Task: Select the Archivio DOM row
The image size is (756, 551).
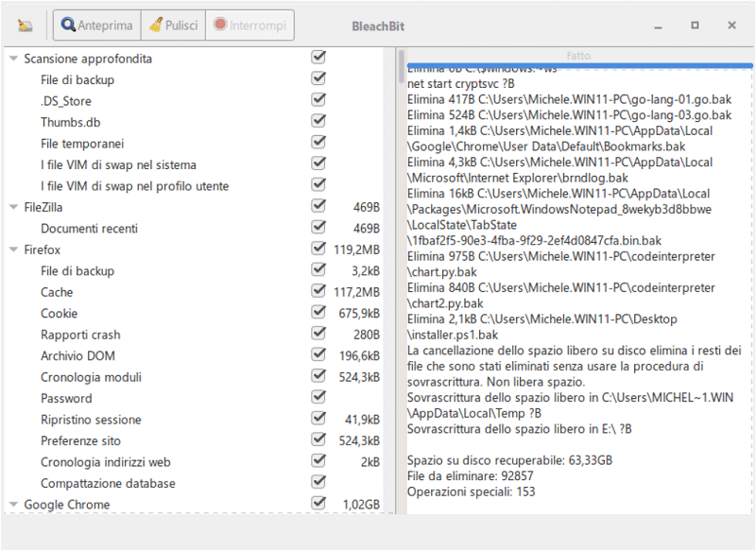Action: (194, 355)
